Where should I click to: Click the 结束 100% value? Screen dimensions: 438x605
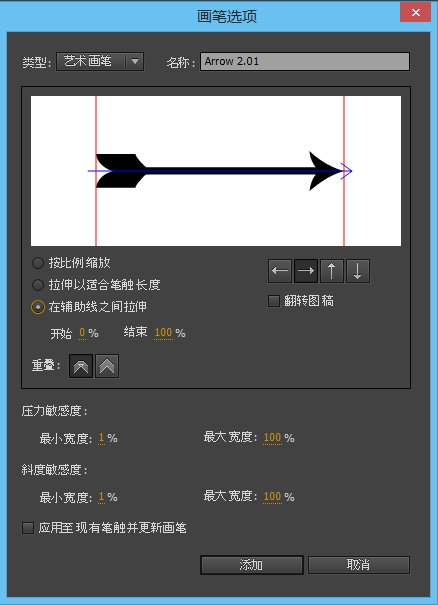pos(163,333)
